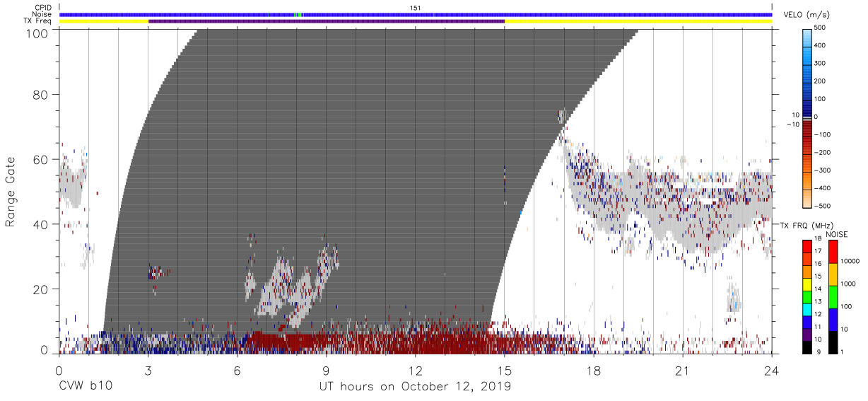
Task: Click the 'CPID' label at top left
Action: pos(44,8)
